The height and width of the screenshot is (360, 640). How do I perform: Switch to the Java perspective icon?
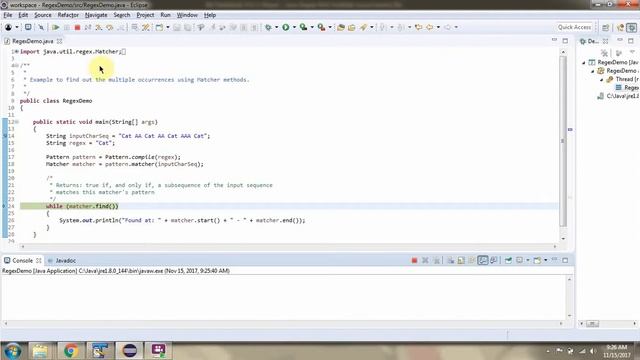point(620,27)
